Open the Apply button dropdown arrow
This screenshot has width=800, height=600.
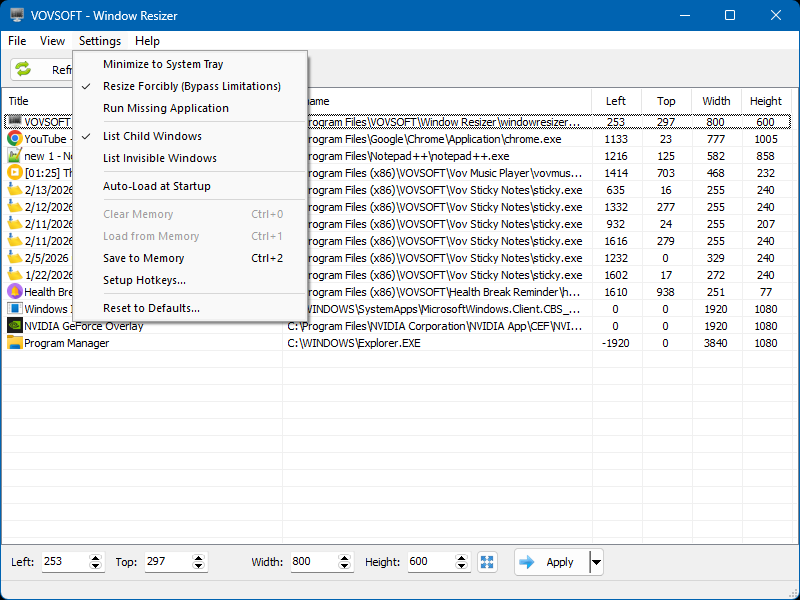tap(597, 562)
